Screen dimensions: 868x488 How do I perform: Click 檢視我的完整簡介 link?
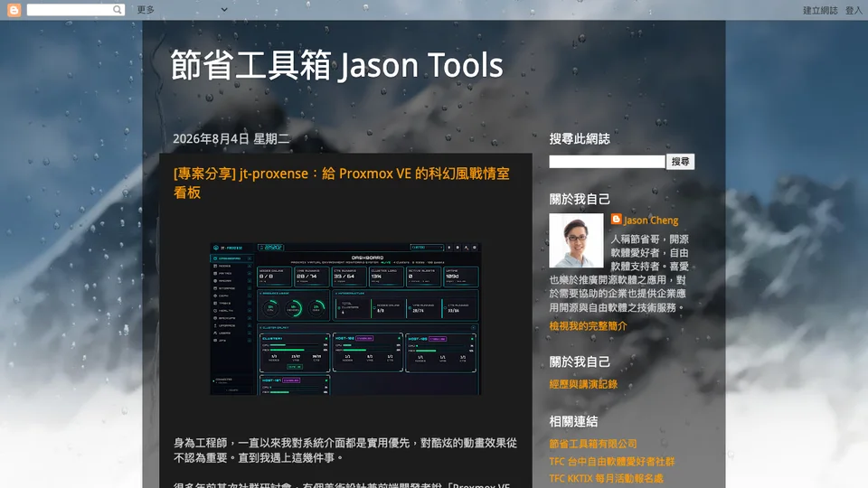(588, 326)
